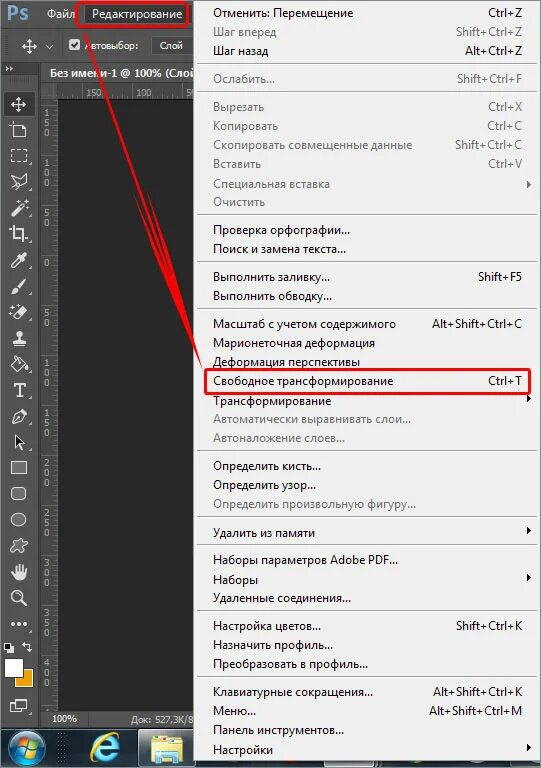Select the Ellipse shape tool

(19, 519)
